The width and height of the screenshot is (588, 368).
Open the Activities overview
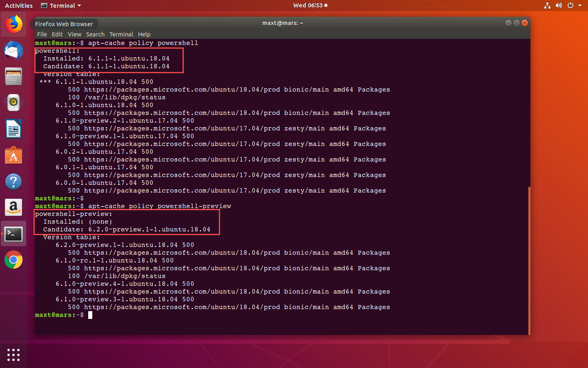(19, 5)
